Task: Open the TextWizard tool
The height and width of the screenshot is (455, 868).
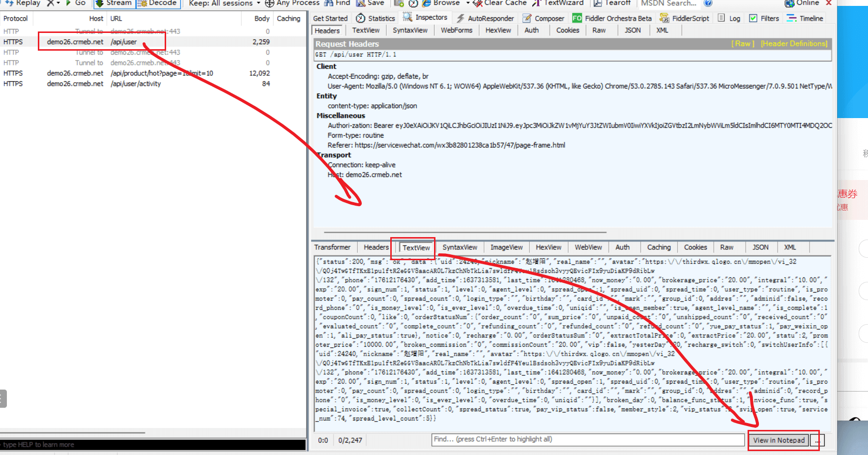Action: click(x=558, y=3)
